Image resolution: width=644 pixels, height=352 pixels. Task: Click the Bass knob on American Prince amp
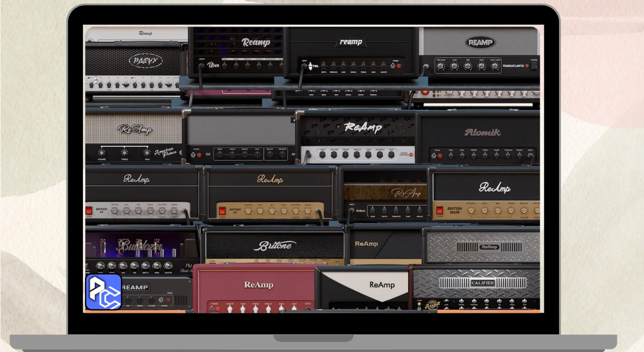[147, 152]
